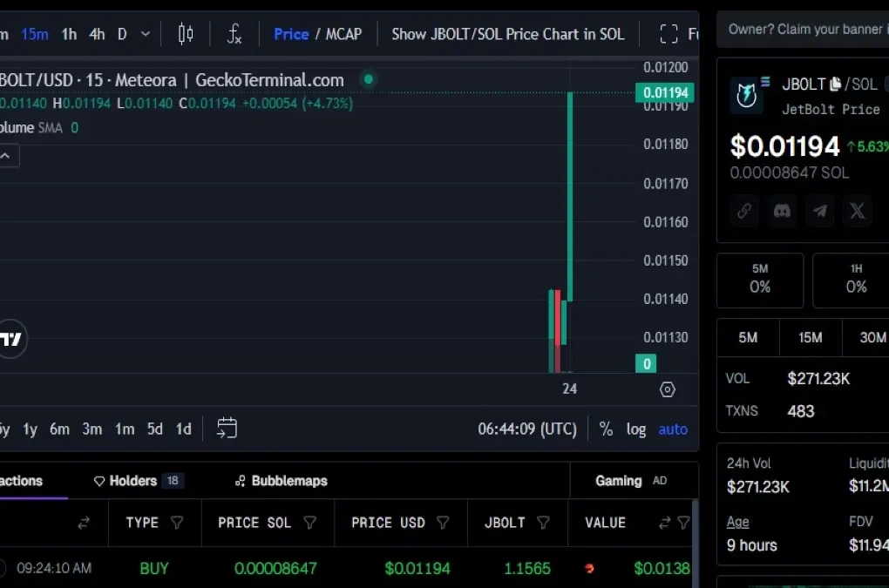Click the 1.1565 JBOLT amount cell

click(526, 568)
